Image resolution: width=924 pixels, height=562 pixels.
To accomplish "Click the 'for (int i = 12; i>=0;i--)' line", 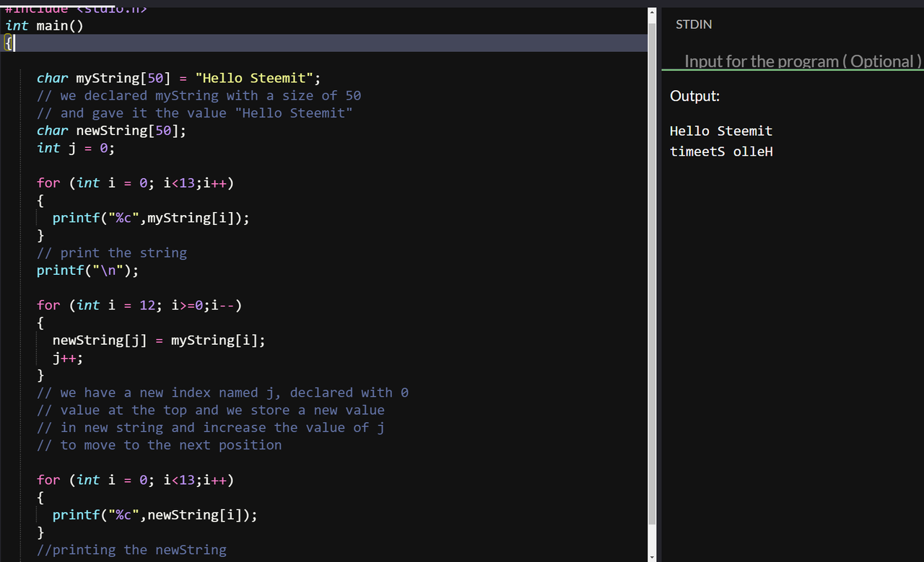I will click(x=139, y=305).
